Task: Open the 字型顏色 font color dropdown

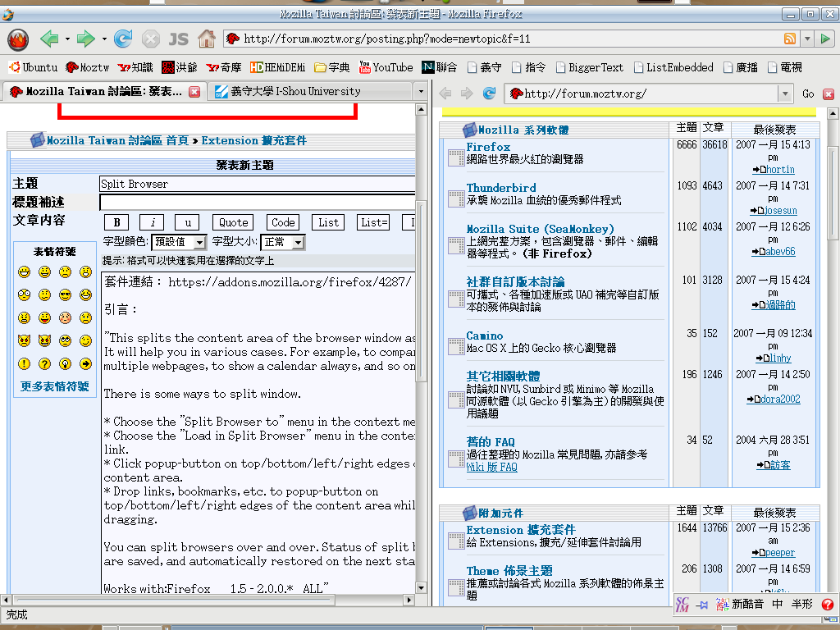Action: (179, 242)
